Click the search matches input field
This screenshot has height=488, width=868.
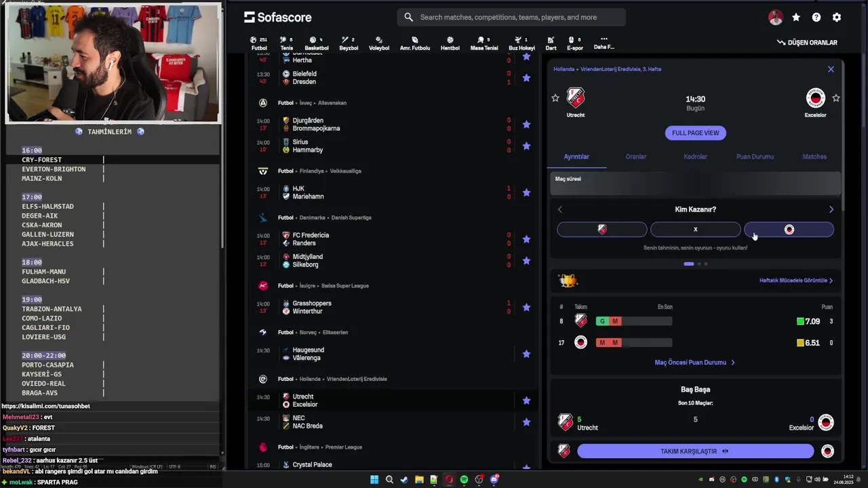pyautogui.click(x=511, y=18)
